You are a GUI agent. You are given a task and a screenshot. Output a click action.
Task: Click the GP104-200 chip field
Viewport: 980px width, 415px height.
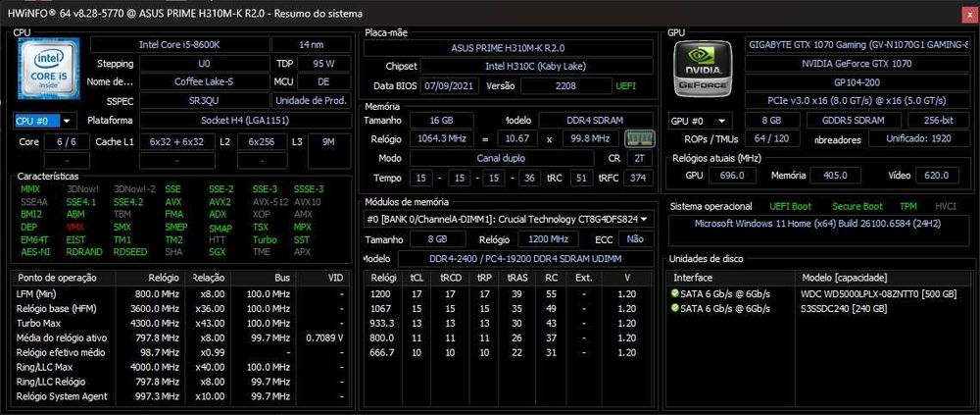pyautogui.click(x=857, y=82)
